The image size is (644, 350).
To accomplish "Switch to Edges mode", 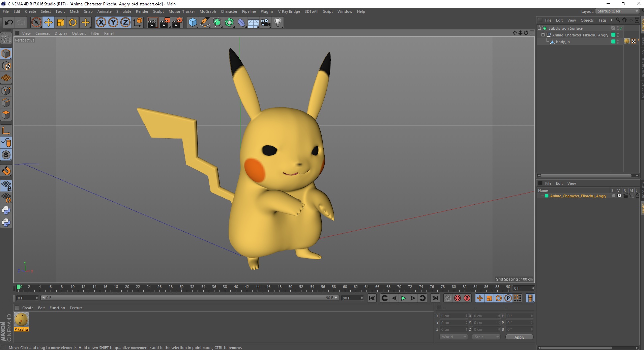I will point(6,103).
